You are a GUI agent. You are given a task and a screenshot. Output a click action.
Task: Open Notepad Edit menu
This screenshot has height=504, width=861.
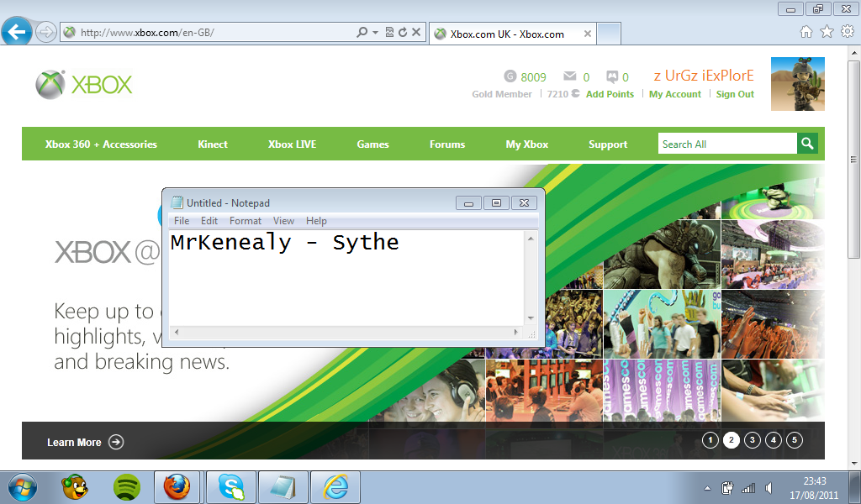[209, 220]
